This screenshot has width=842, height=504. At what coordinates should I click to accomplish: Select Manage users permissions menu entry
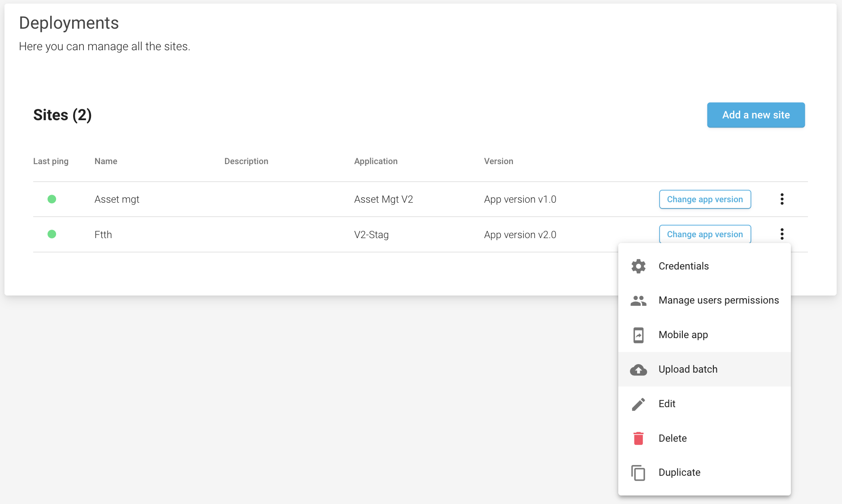pyautogui.click(x=718, y=300)
